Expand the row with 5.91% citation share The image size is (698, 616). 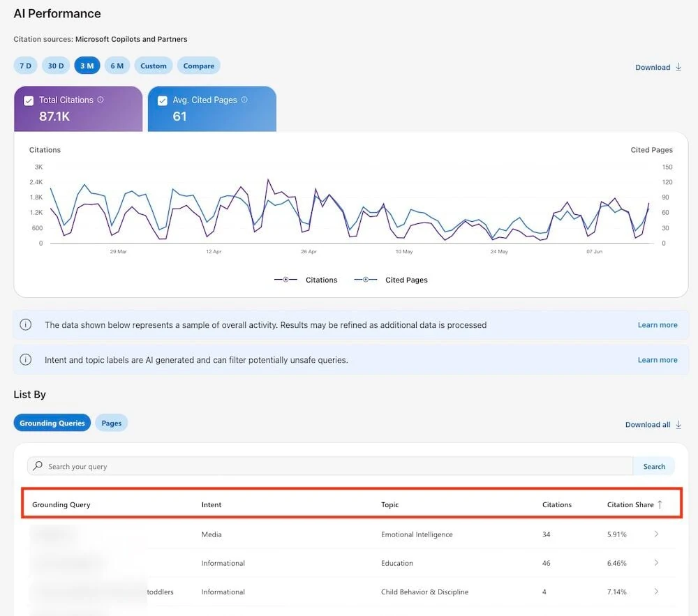coord(656,534)
